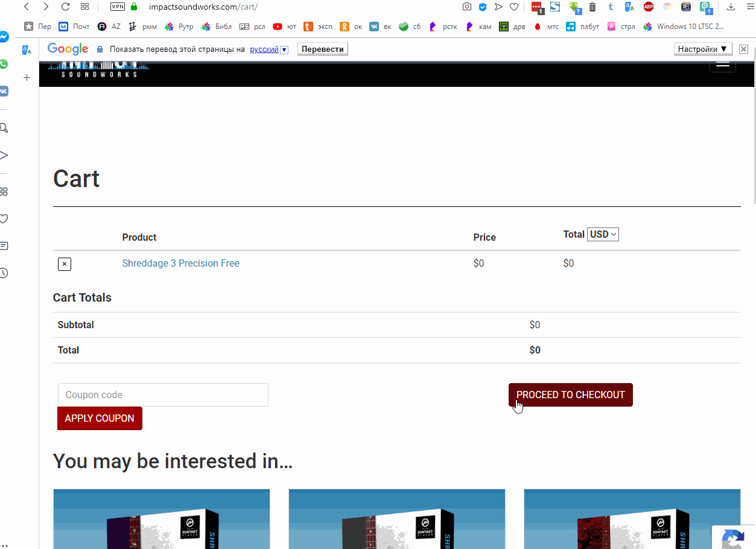Screen dimensions: 756x549
Task: Open the red extension icon with badge
Action: tap(537, 7)
